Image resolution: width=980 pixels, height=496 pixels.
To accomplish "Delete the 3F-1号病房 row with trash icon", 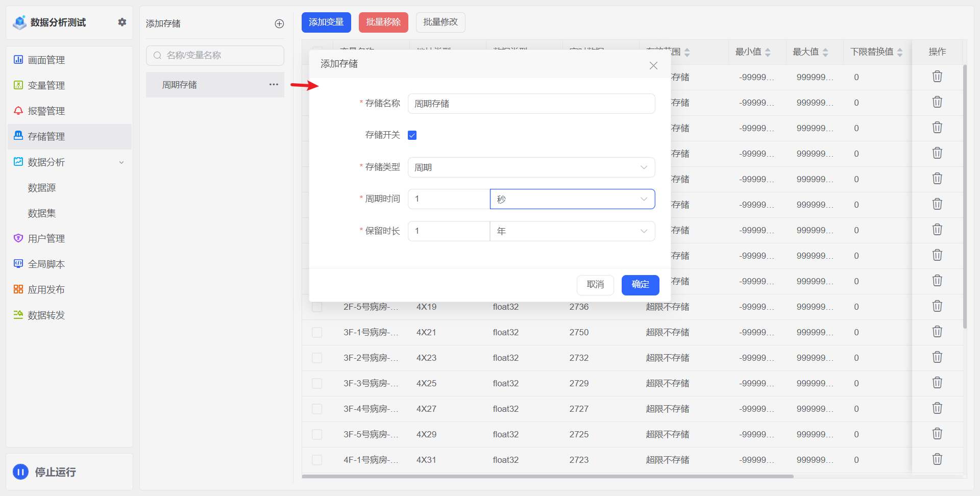I will 937,332.
